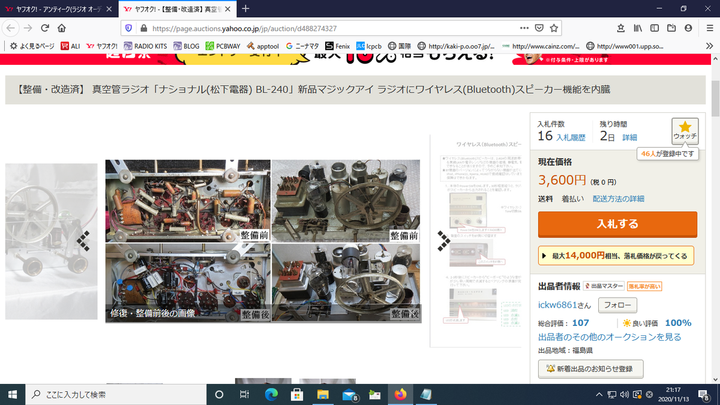This screenshot has height=405, width=720.
Task: Open the Windows Start menu
Action: [x=12, y=394]
